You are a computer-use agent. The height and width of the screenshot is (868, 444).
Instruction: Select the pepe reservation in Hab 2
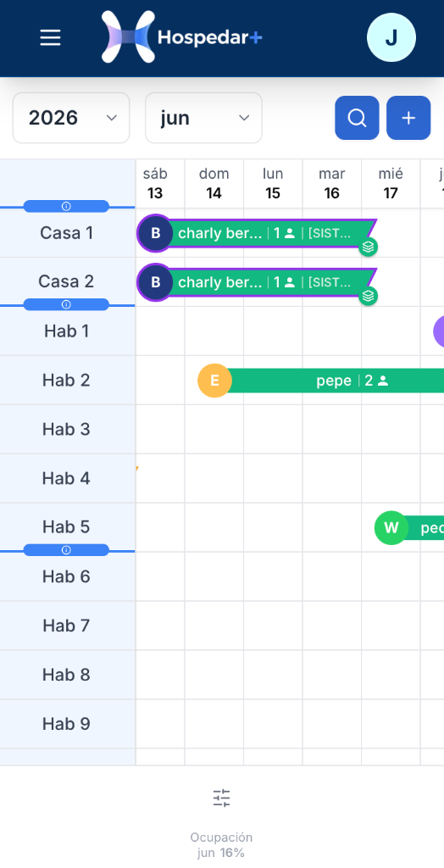pyautogui.click(x=321, y=381)
